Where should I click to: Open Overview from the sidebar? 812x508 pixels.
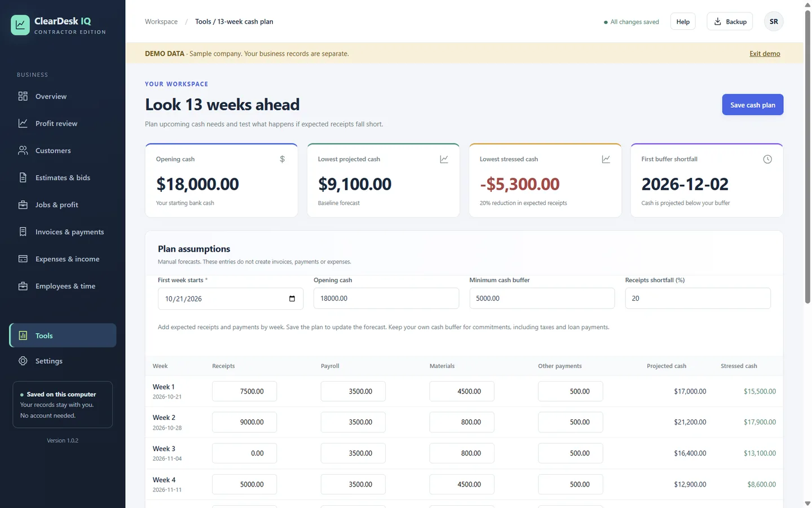click(63, 97)
